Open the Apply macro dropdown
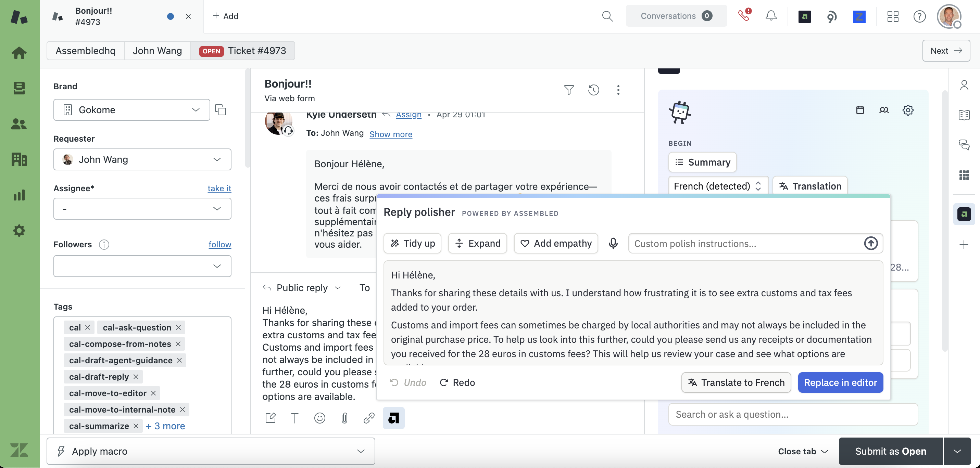 [x=211, y=451]
